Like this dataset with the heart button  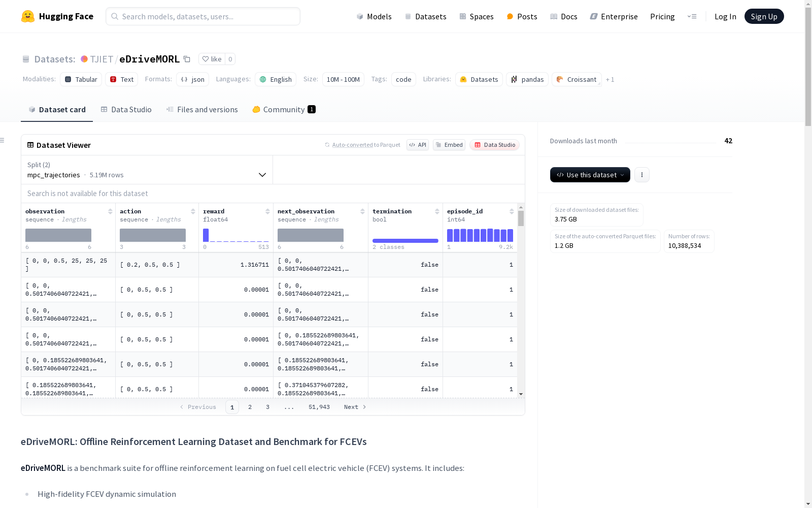[x=212, y=59]
